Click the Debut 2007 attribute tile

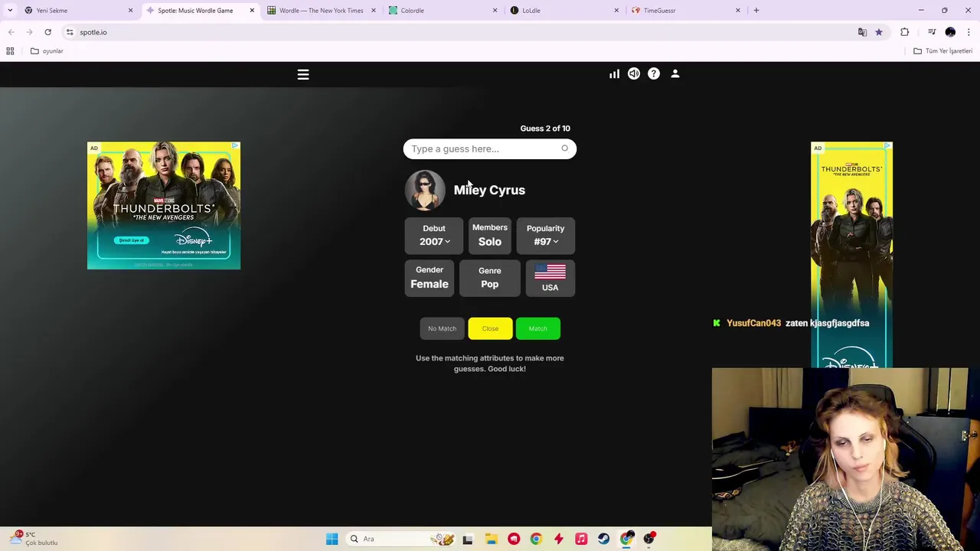coord(434,235)
